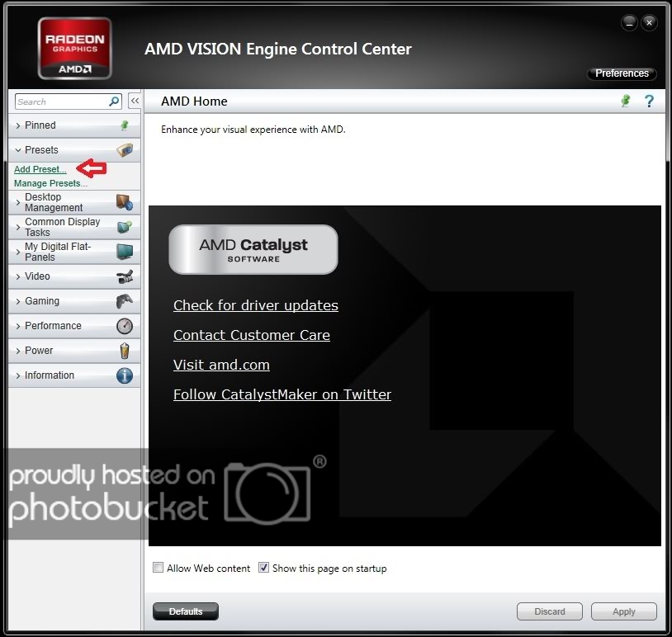Click the Discard button
The width and height of the screenshot is (672, 637).
point(550,611)
